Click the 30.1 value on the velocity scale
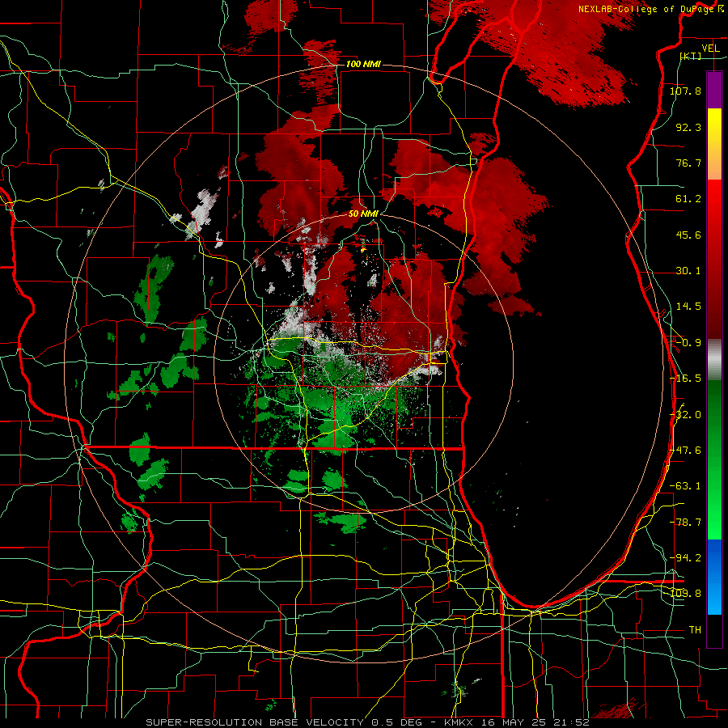Image resolution: width=728 pixels, height=728 pixels. pyautogui.click(x=688, y=271)
